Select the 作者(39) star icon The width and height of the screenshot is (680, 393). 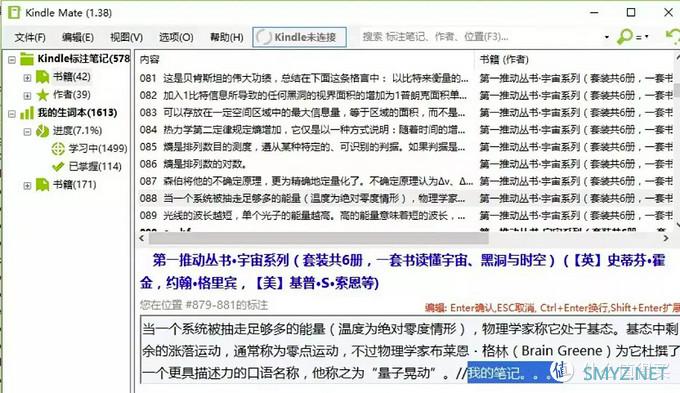(x=42, y=95)
